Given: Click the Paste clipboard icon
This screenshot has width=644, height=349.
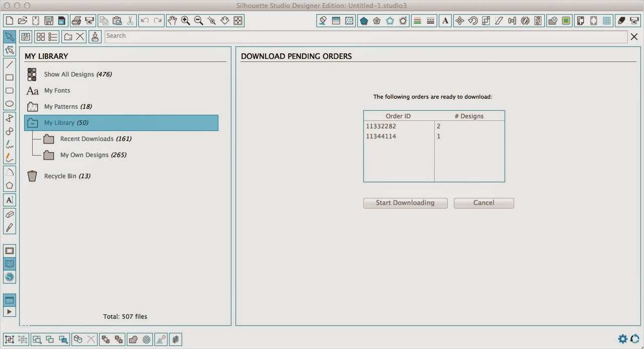Looking at the screenshot, I should [117, 21].
